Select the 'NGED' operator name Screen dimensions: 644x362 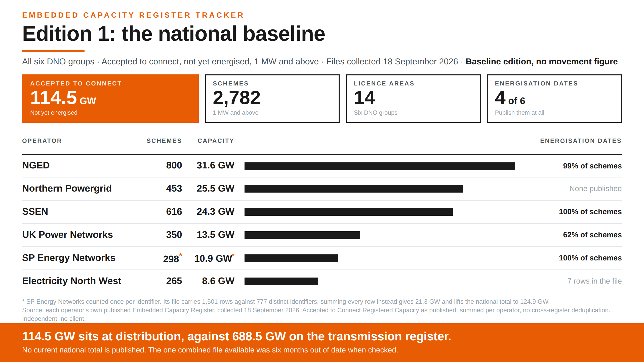(36, 165)
